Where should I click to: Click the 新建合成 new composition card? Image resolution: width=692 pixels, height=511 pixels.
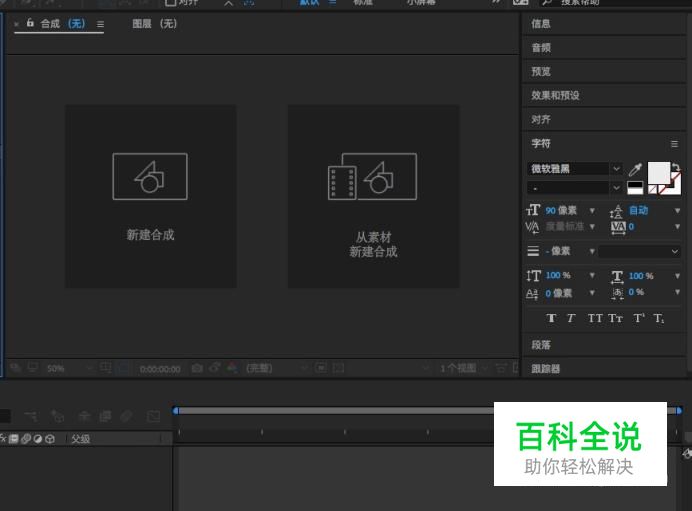click(x=151, y=196)
